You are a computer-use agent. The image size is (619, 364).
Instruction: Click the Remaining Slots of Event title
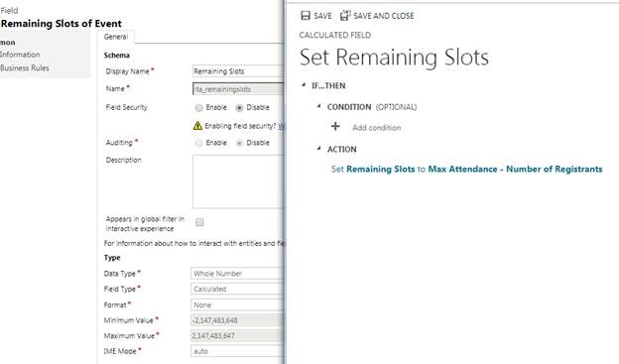(x=62, y=24)
